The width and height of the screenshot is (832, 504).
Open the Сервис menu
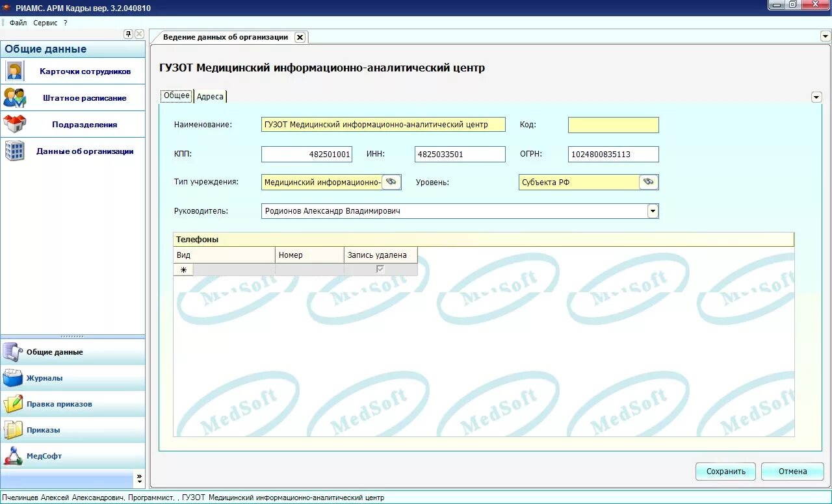[x=45, y=23]
